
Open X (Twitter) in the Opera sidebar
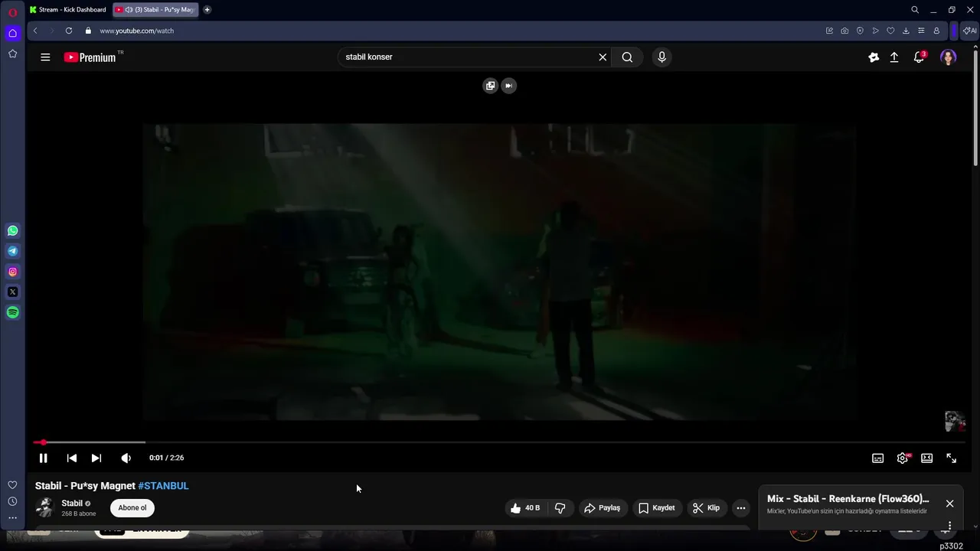pos(12,292)
